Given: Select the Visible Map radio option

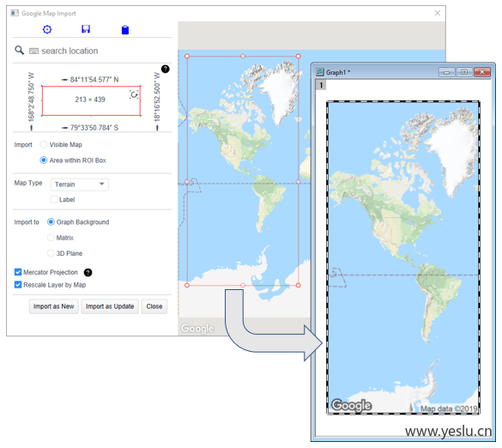Looking at the screenshot, I should tap(44, 144).
